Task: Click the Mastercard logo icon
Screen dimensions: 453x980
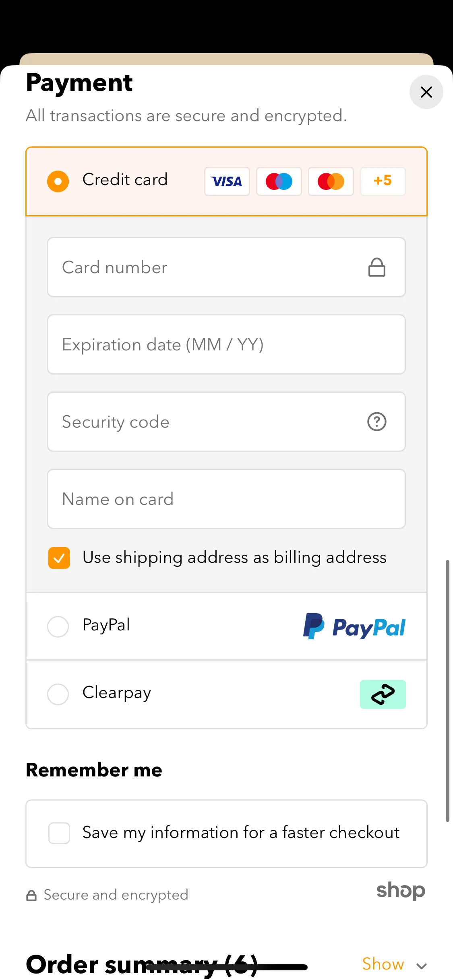Action: pos(331,181)
